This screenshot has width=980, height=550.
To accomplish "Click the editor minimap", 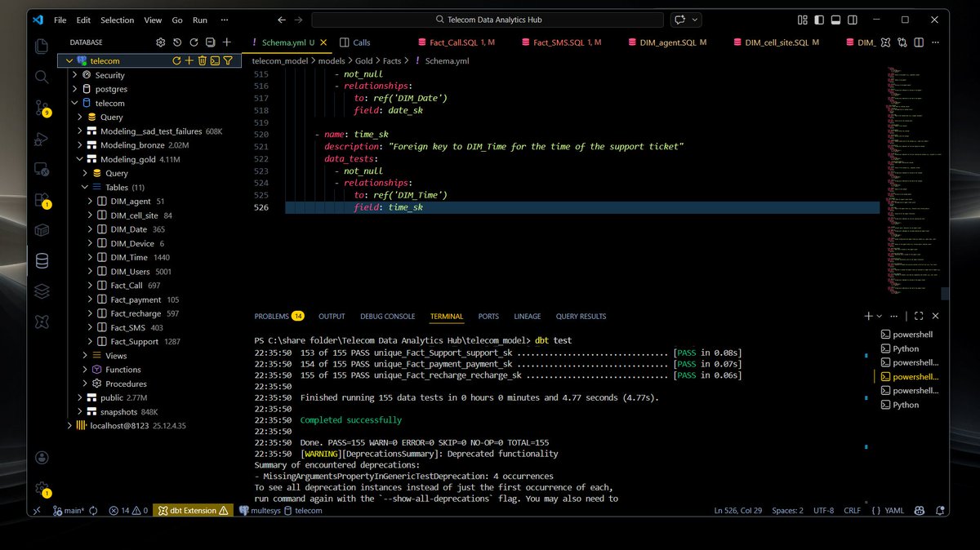I will [x=913, y=180].
